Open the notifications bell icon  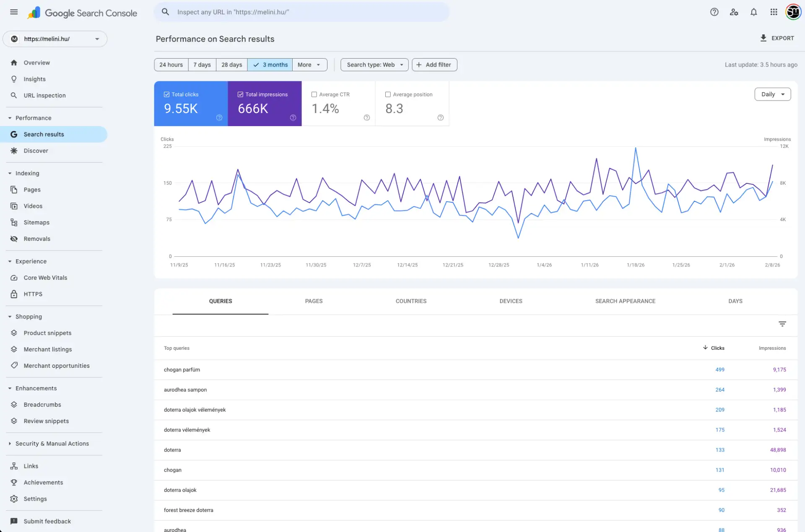pyautogui.click(x=753, y=12)
